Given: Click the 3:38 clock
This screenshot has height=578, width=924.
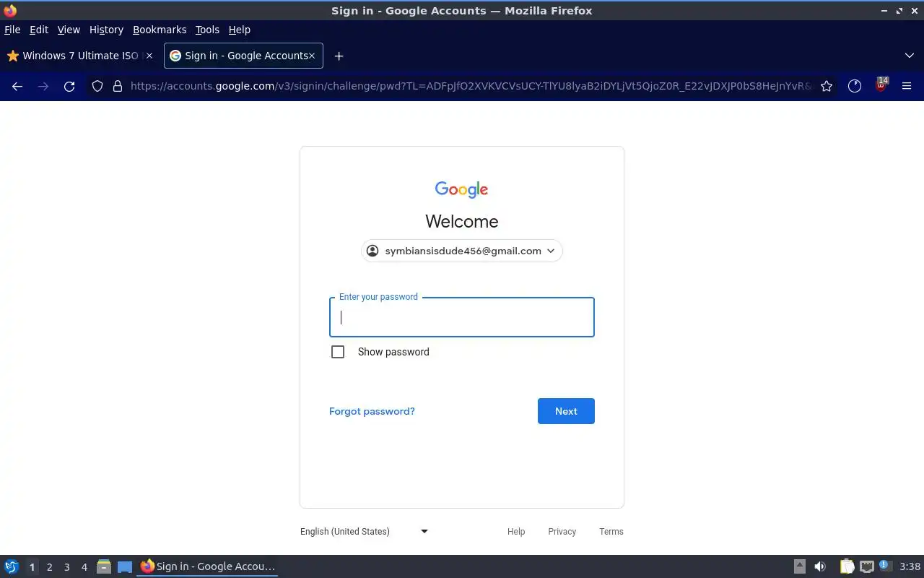Looking at the screenshot, I should click(910, 566).
